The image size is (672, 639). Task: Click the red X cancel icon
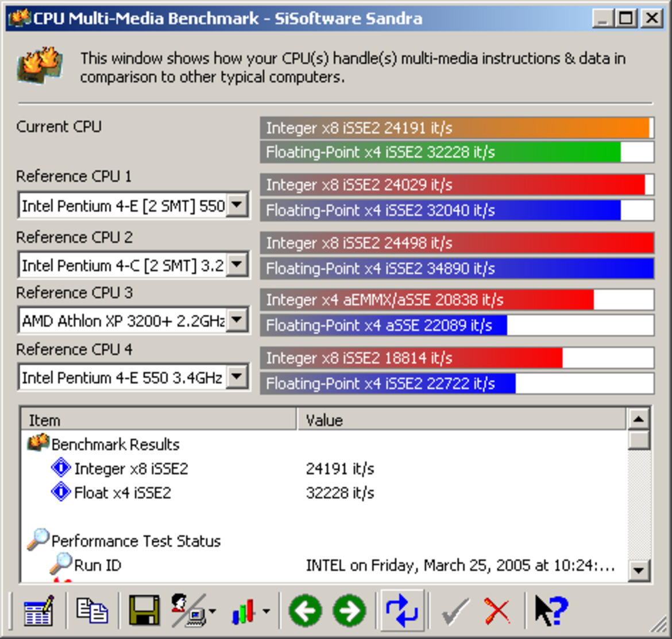(497, 611)
